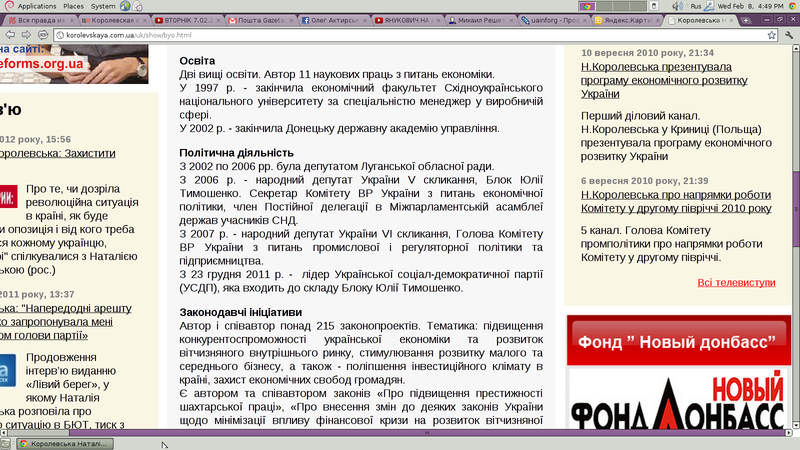Click the site info globe icon in the address bar
The image size is (800, 450).
(x=60, y=35)
